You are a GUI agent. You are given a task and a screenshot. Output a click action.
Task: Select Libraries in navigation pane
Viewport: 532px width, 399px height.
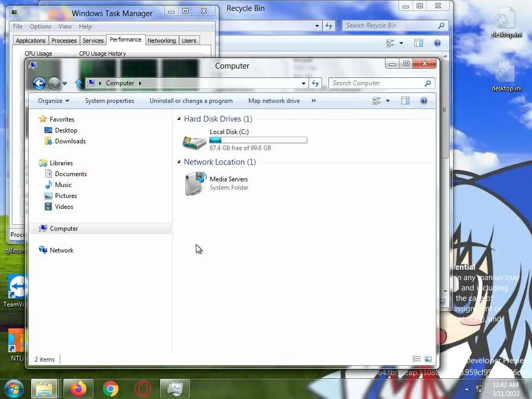pos(56,163)
